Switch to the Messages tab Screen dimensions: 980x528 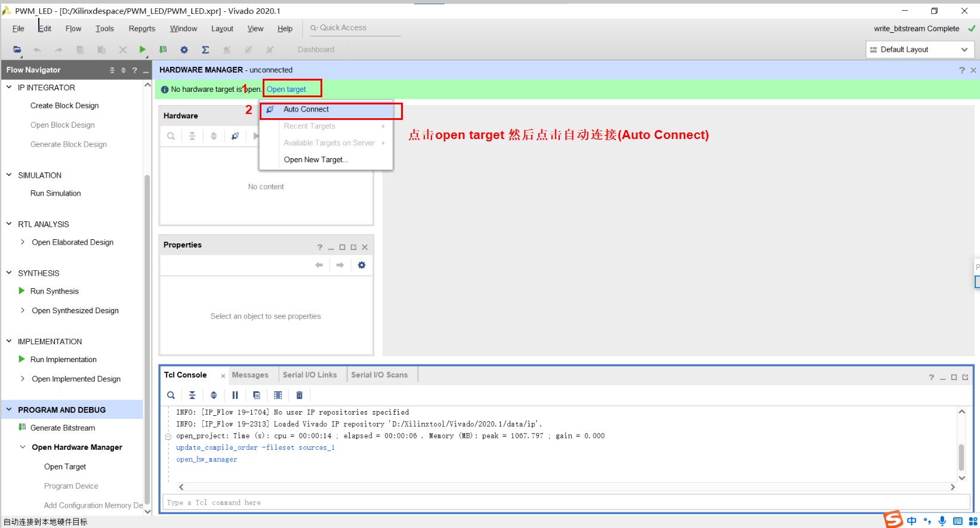pyautogui.click(x=249, y=375)
